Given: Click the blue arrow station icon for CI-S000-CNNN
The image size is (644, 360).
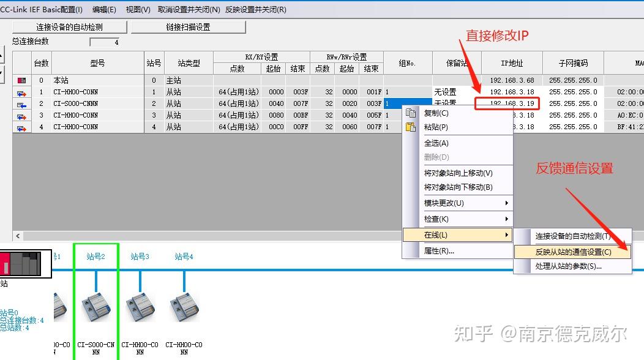Looking at the screenshot, I should pos(22,104).
